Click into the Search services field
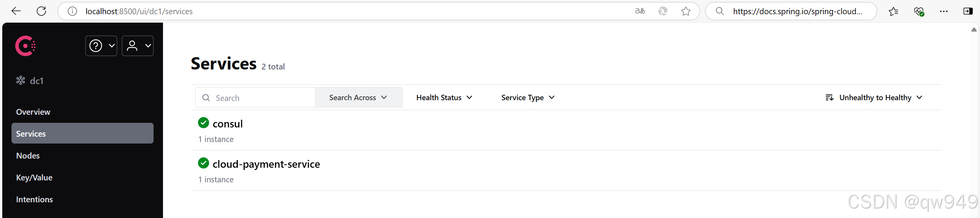The height and width of the screenshot is (218, 980). point(255,98)
